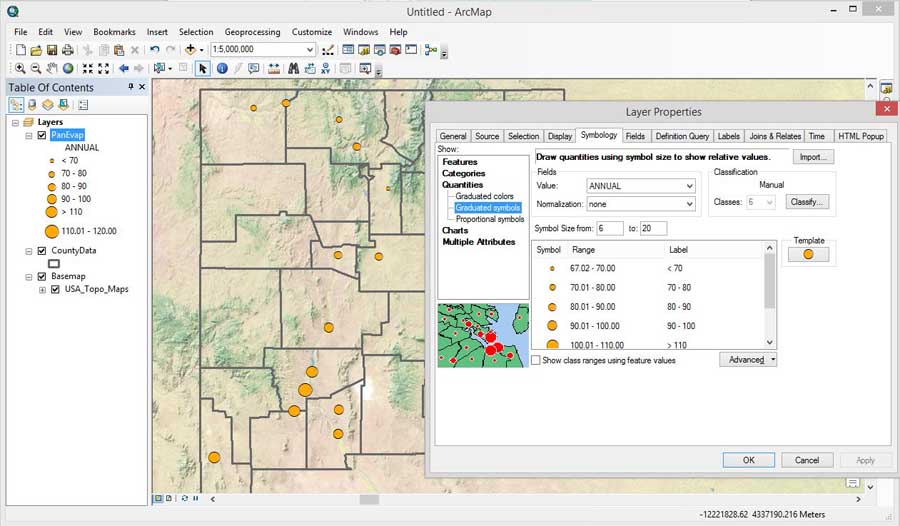Click the Symbol Size to field

point(653,229)
